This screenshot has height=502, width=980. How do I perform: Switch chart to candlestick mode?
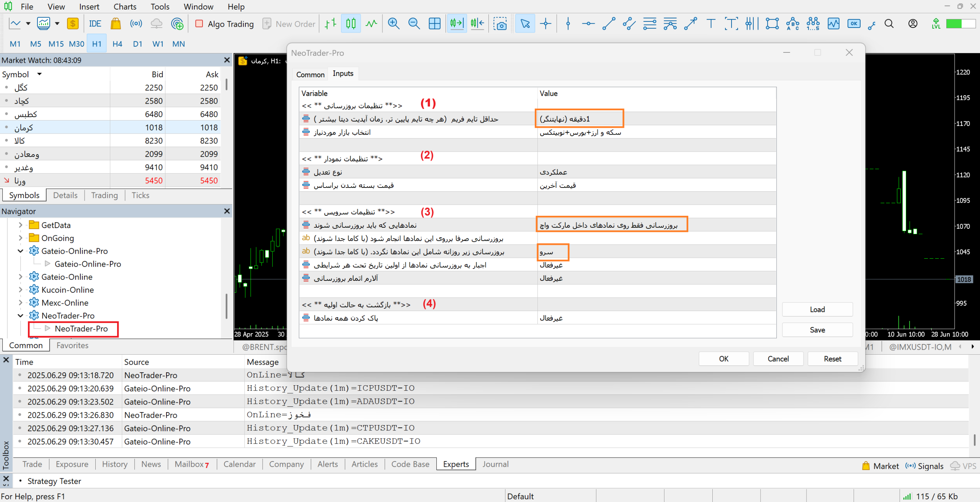(351, 24)
